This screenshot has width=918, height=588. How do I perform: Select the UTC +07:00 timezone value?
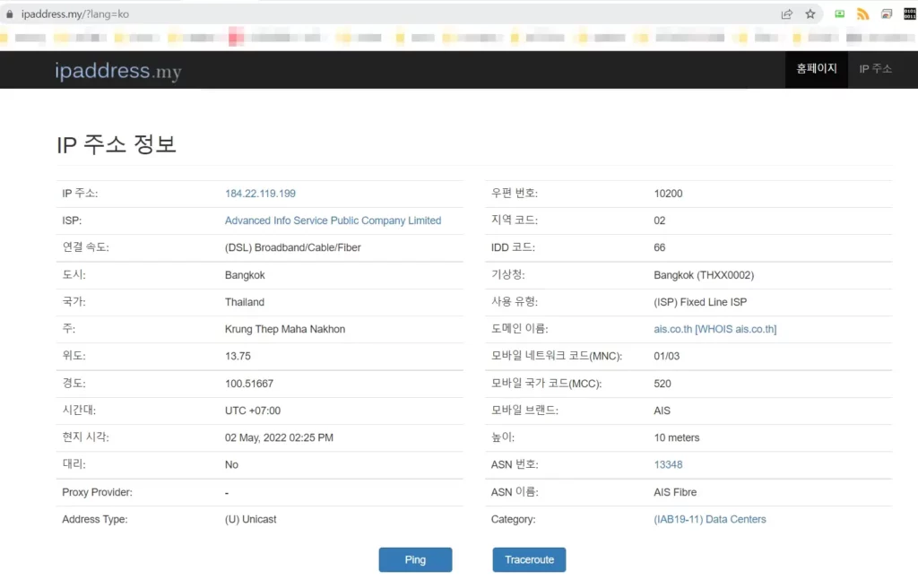point(252,411)
